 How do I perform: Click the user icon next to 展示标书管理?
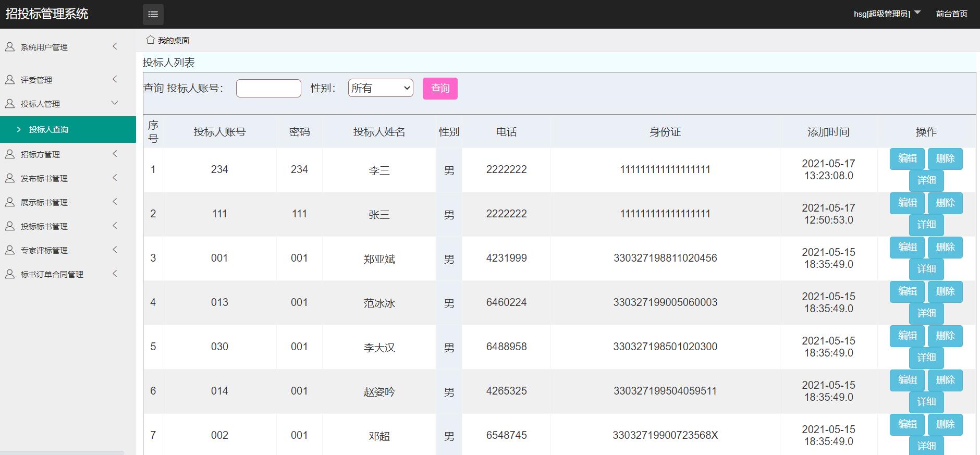tap(10, 202)
